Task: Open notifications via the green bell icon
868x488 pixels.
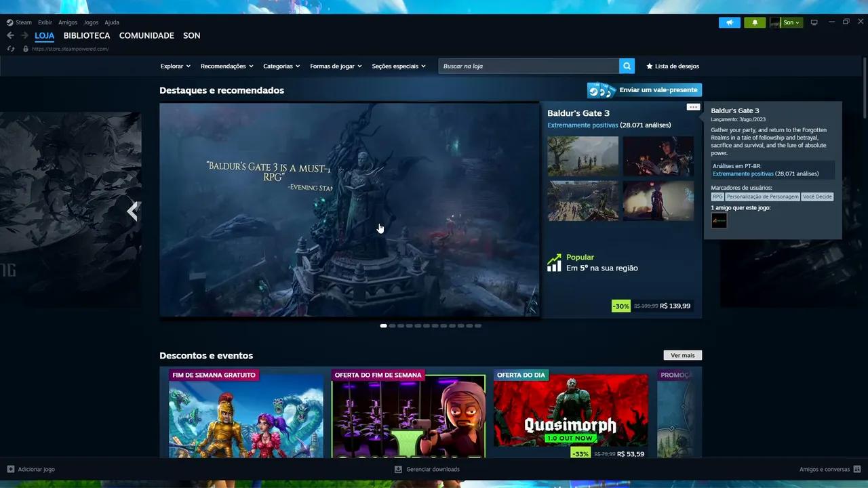Action: point(755,22)
